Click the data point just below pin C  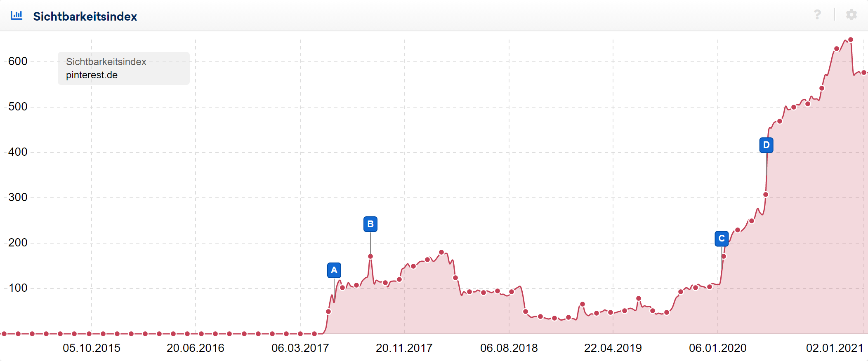click(x=724, y=256)
